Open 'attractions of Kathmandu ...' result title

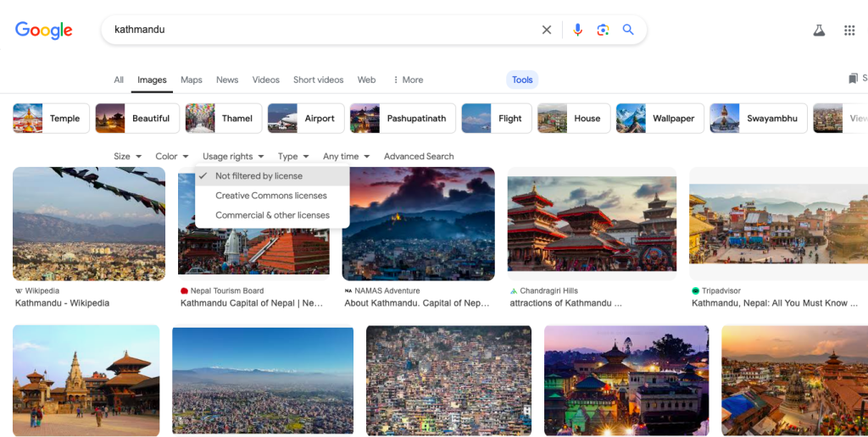pos(565,303)
